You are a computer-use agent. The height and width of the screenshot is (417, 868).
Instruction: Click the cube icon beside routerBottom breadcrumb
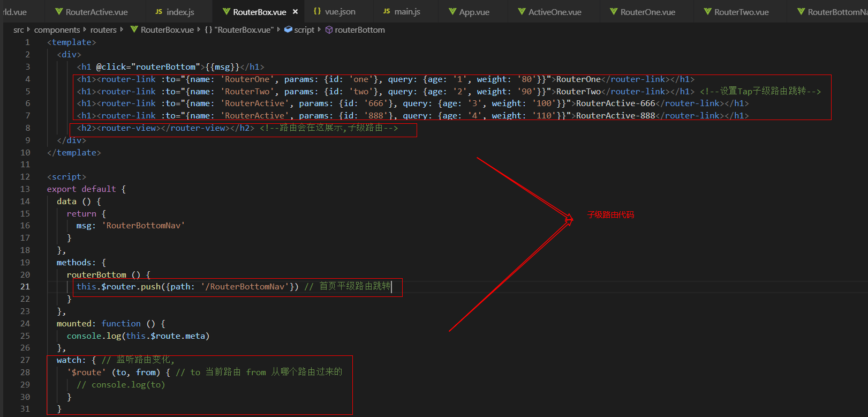(329, 30)
